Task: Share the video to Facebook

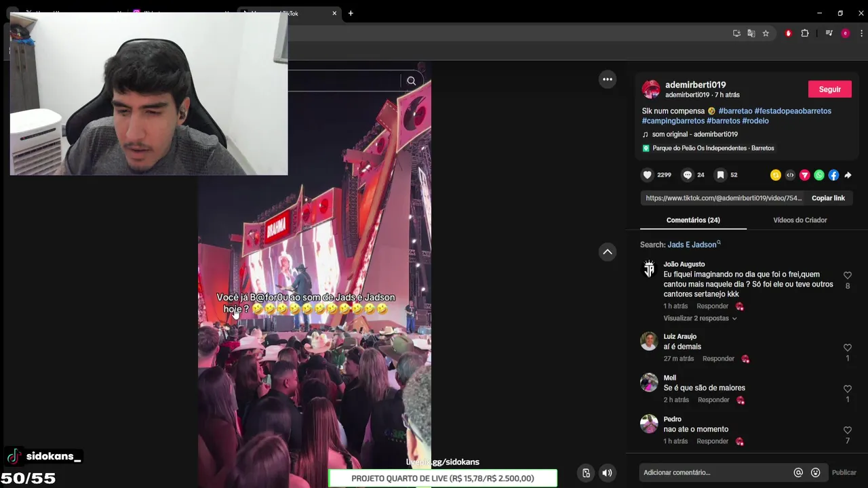Action: pyautogui.click(x=833, y=175)
